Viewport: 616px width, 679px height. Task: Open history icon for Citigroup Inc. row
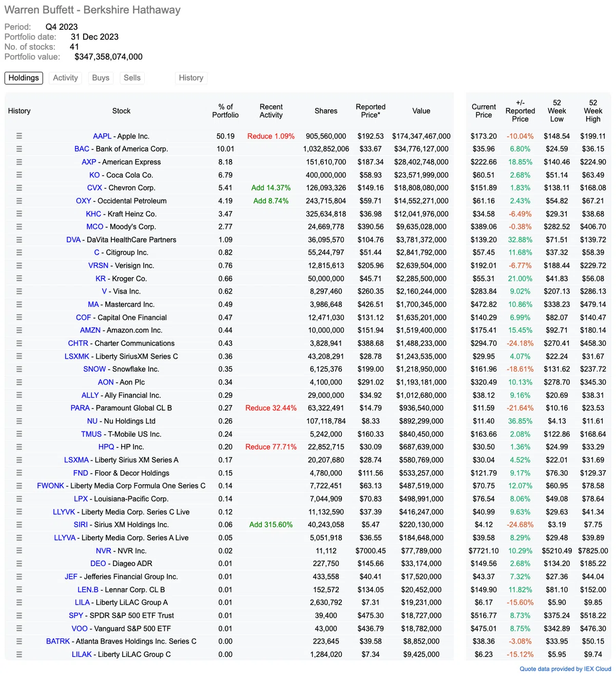click(x=19, y=253)
